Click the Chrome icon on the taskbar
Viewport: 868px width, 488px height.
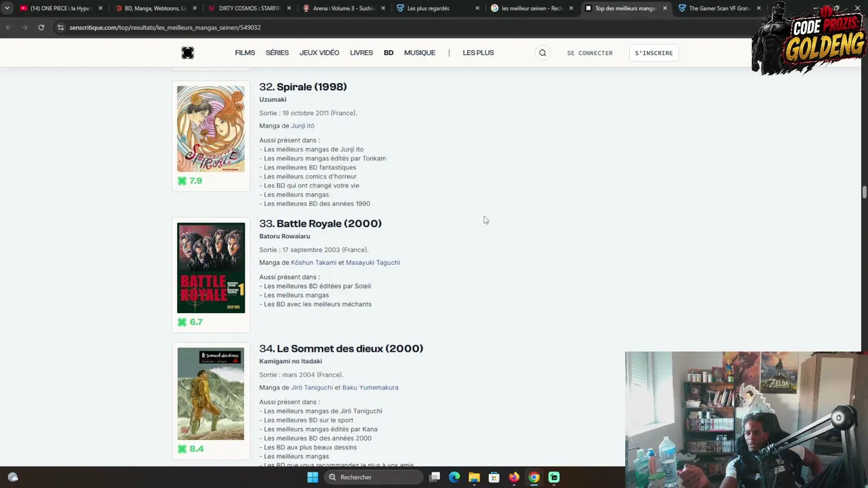click(534, 477)
